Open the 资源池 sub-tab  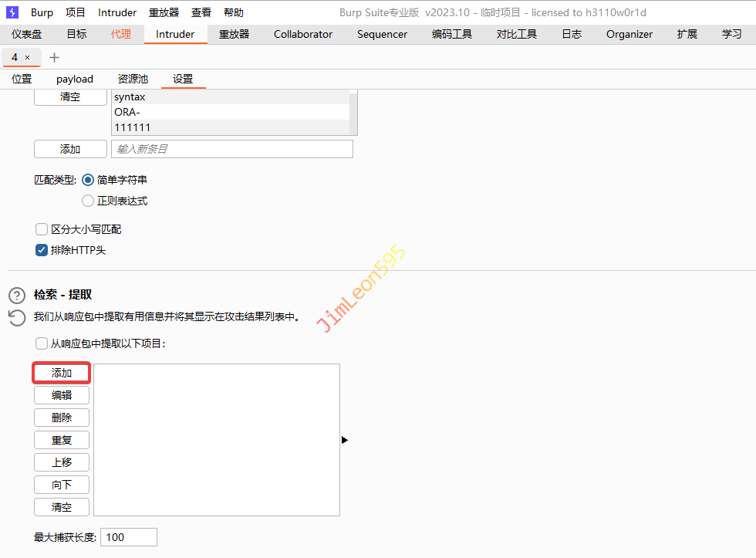point(133,79)
